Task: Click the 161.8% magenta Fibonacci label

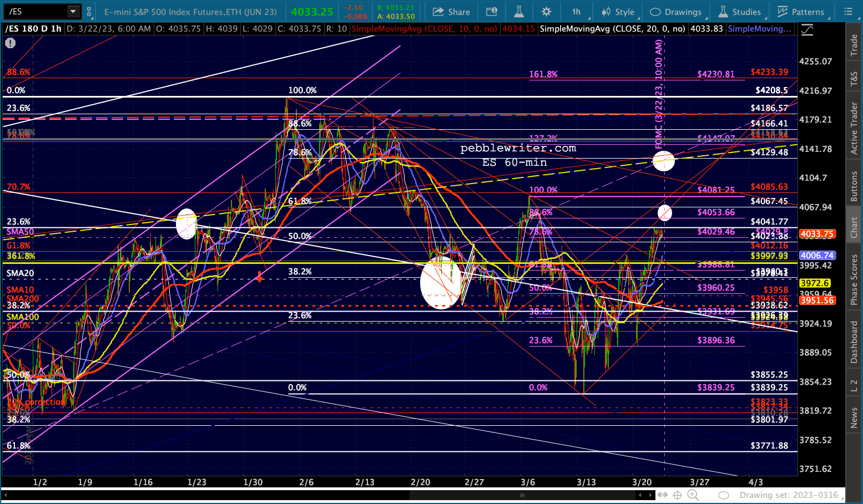Action: [x=543, y=74]
